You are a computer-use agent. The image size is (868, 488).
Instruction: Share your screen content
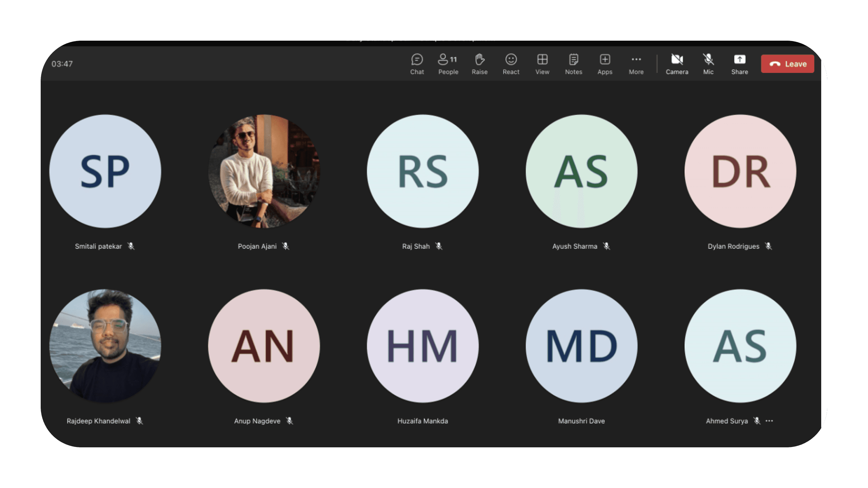(x=739, y=64)
